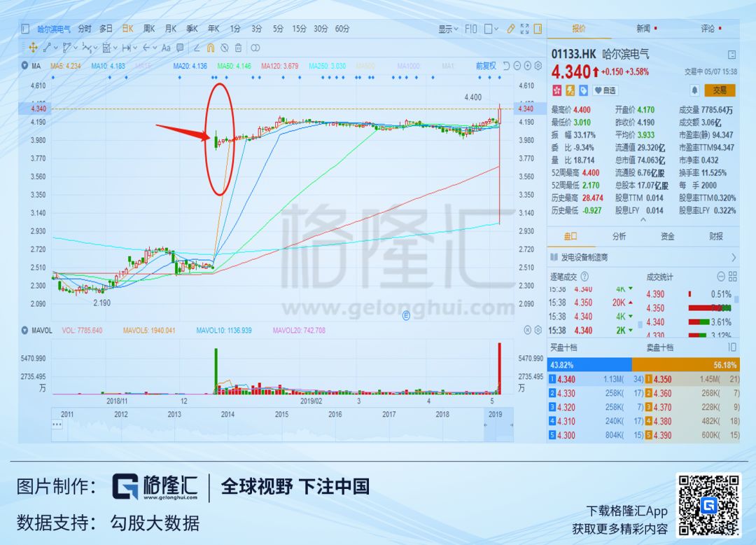The image size is (756, 545).
Task: Delete drawings with the trash icon
Action: 238,47
